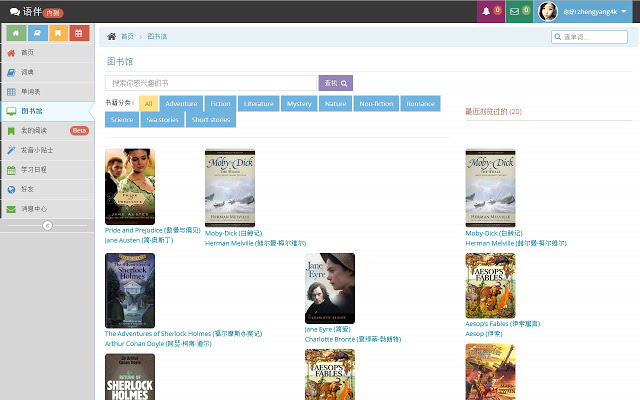
Task: Click the dictionary book icon in sidebar
Action: click(x=11, y=72)
